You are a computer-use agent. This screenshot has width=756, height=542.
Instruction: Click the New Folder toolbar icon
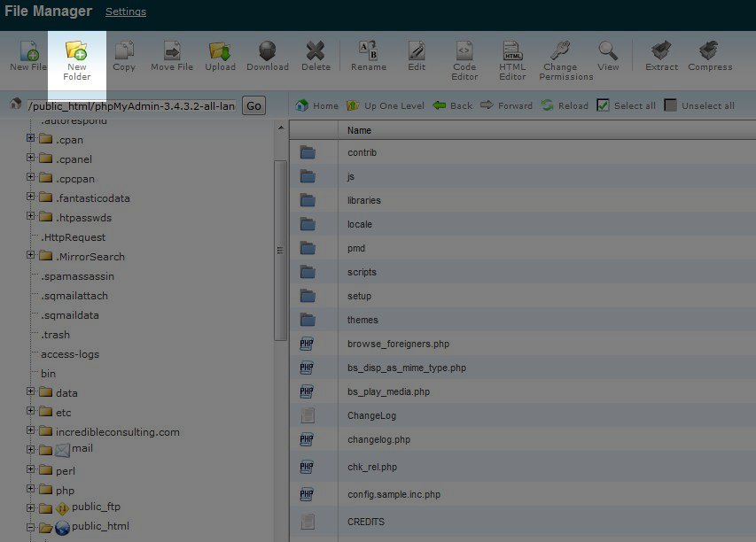coord(76,50)
